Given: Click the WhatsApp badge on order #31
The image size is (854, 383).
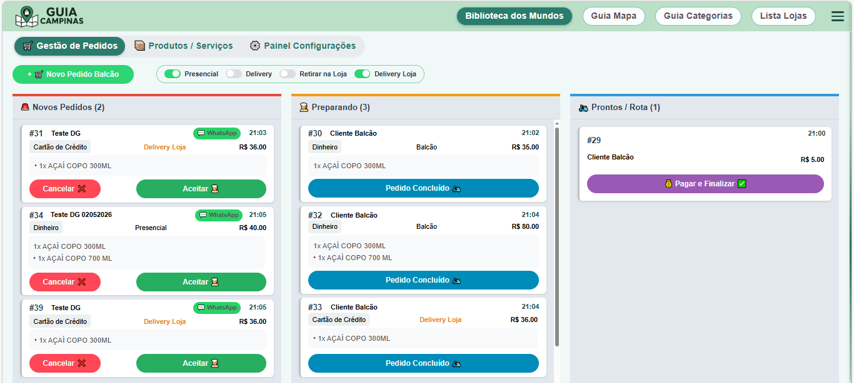Looking at the screenshot, I should (217, 133).
